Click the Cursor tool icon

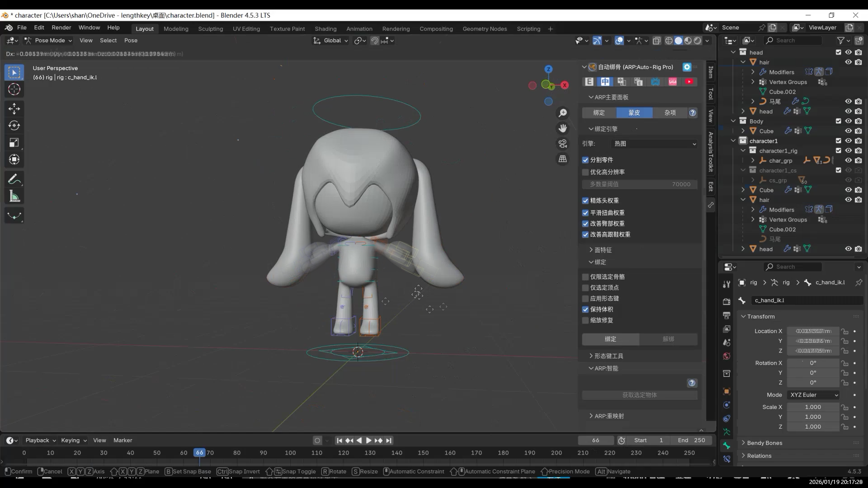(x=14, y=89)
